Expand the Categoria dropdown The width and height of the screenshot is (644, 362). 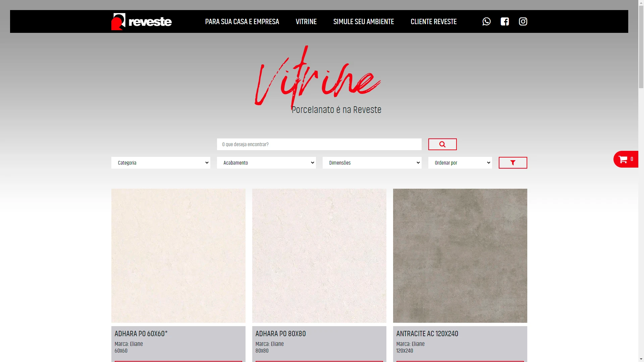161,163
